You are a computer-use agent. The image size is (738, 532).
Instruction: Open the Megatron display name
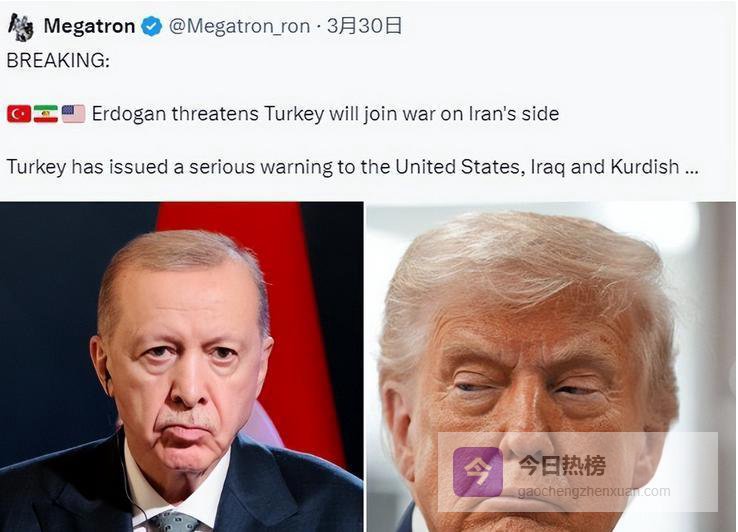[x=89, y=26]
